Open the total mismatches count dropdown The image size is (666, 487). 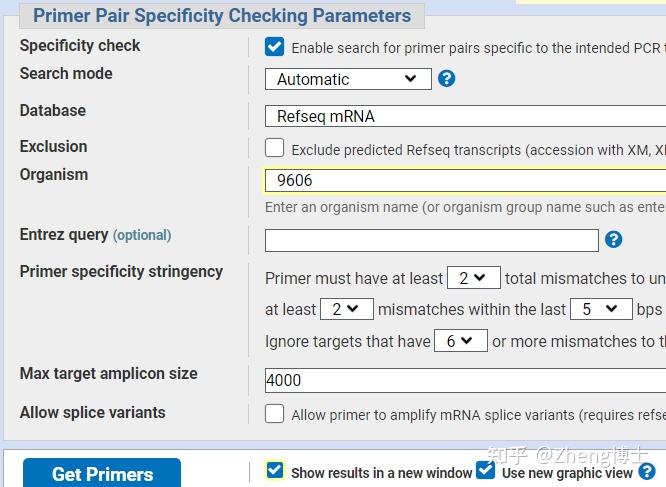[473, 278]
